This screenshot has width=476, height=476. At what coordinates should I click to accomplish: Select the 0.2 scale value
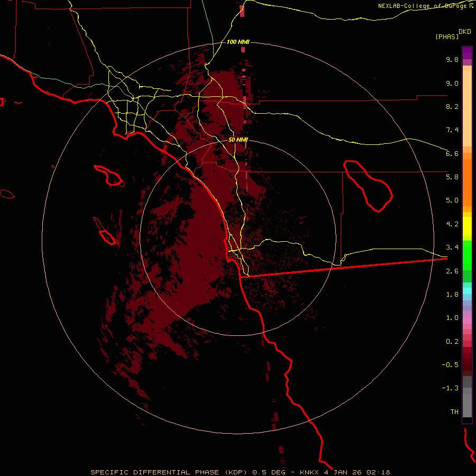[x=452, y=342]
